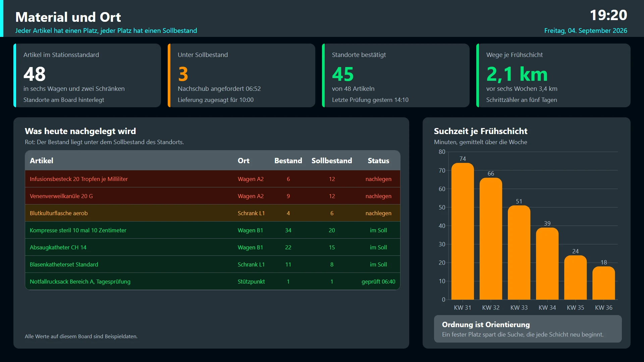Click the text 'von 48 Artikeln'
Image resolution: width=644 pixels, height=362 pixels.
(x=353, y=88)
